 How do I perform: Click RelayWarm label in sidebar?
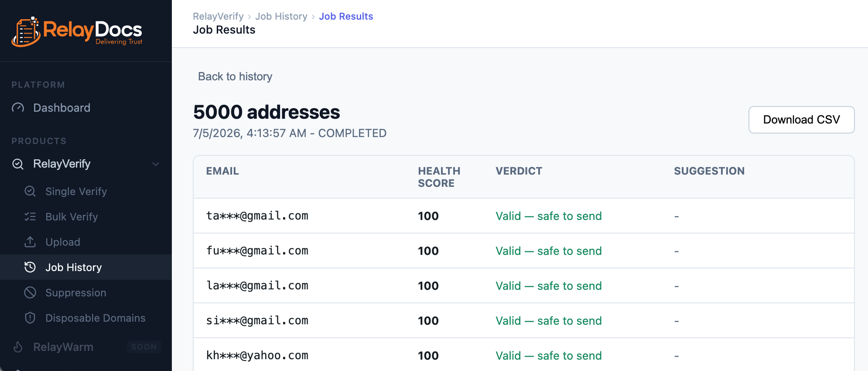[x=63, y=347]
